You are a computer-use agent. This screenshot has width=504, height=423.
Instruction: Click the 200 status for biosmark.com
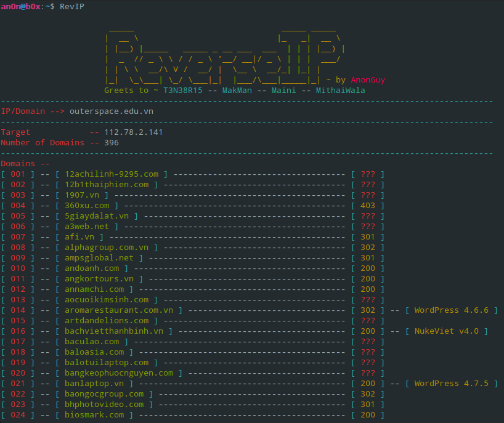[368, 415]
